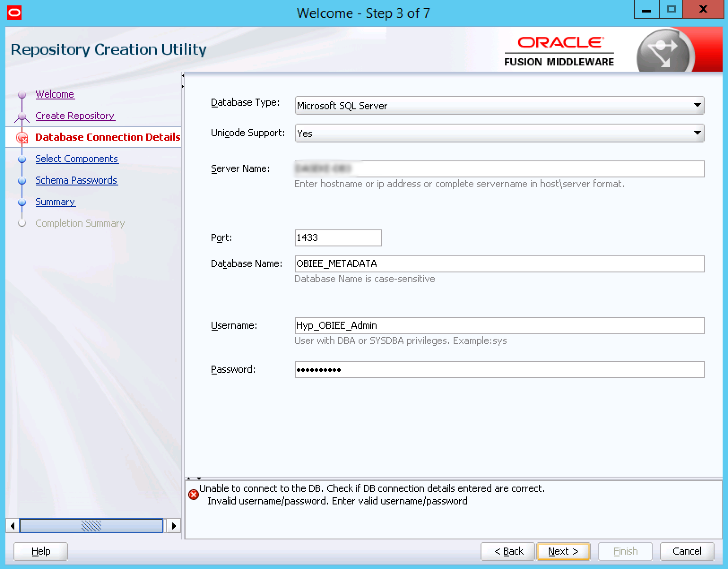This screenshot has width=728, height=569.
Task: Click the Select Components step bullet
Action: point(22,159)
